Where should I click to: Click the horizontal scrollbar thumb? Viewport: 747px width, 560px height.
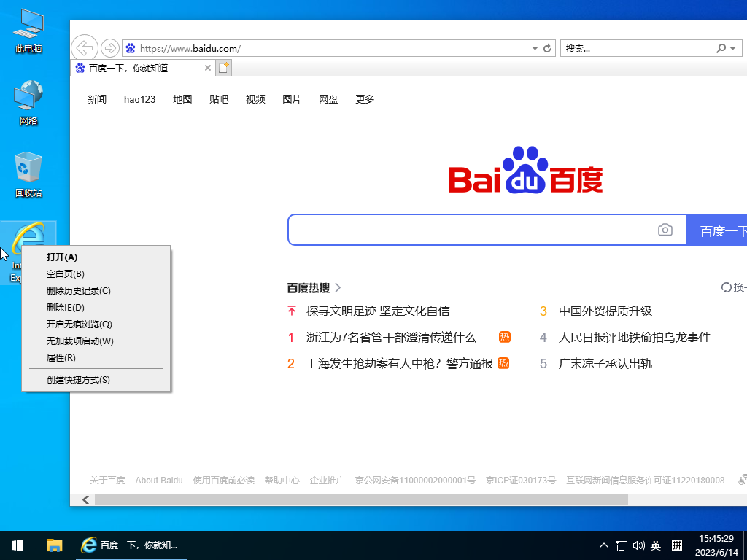point(361,499)
